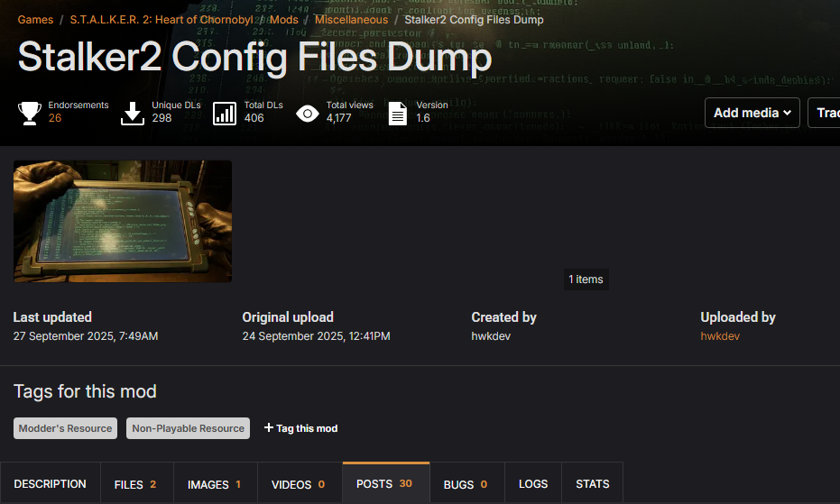Click the Stalker2 Config Files Dump title
This screenshot has width=840, height=504.
(x=255, y=58)
